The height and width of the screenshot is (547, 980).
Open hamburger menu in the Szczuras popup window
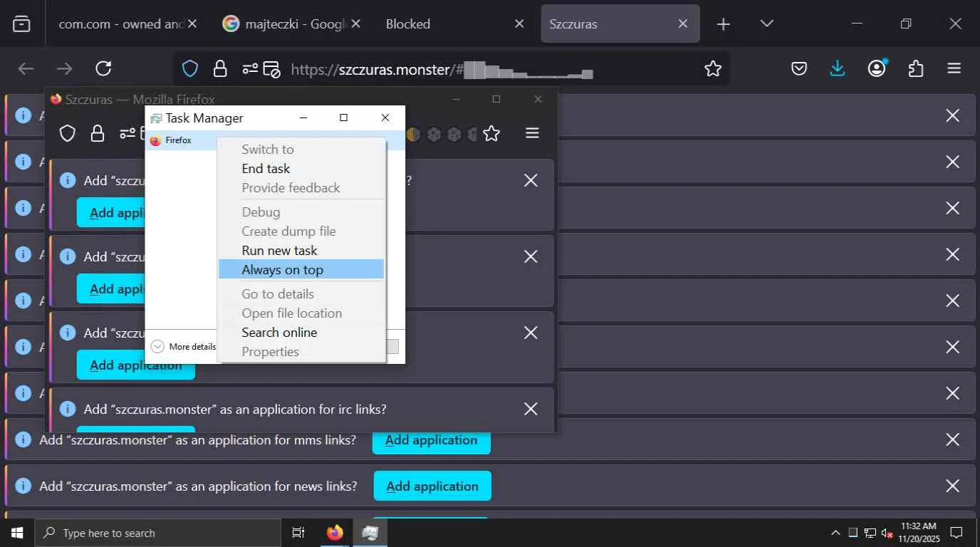[532, 133]
